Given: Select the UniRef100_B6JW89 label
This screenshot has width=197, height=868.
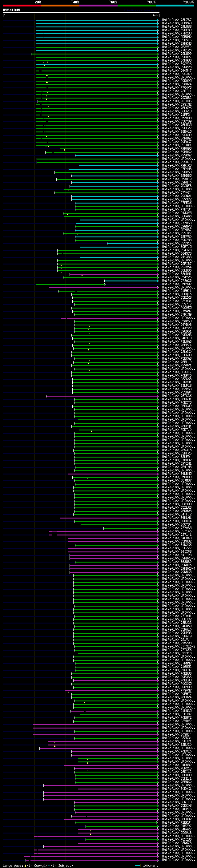Looking at the screenshot, I should coord(176,562).
